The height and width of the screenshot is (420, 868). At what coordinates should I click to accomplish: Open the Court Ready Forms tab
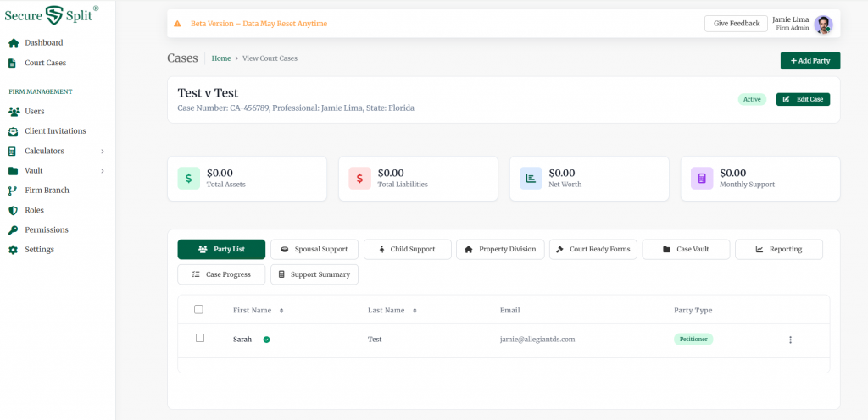tap(593, 249)
